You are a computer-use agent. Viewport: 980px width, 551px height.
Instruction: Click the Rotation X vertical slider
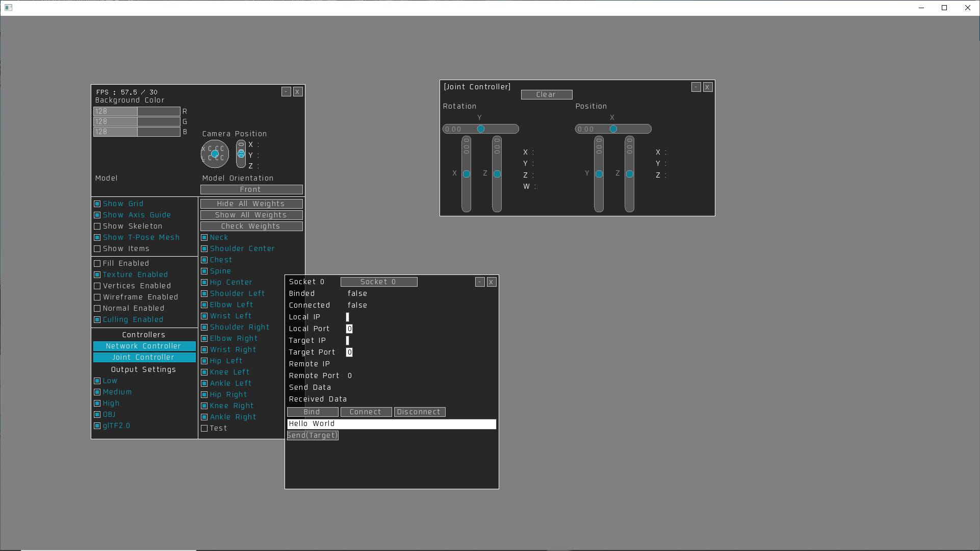pos(467,174)
